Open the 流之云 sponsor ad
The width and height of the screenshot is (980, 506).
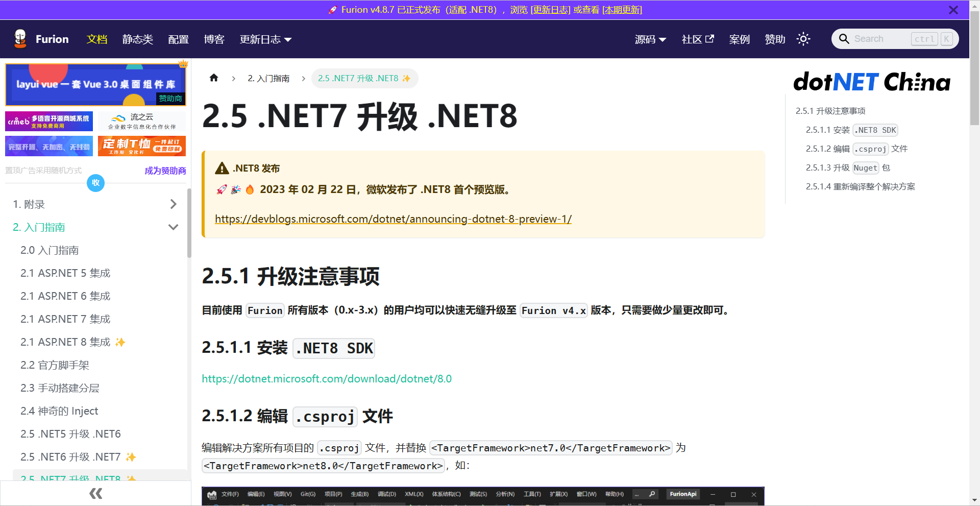tap(142, 122)
